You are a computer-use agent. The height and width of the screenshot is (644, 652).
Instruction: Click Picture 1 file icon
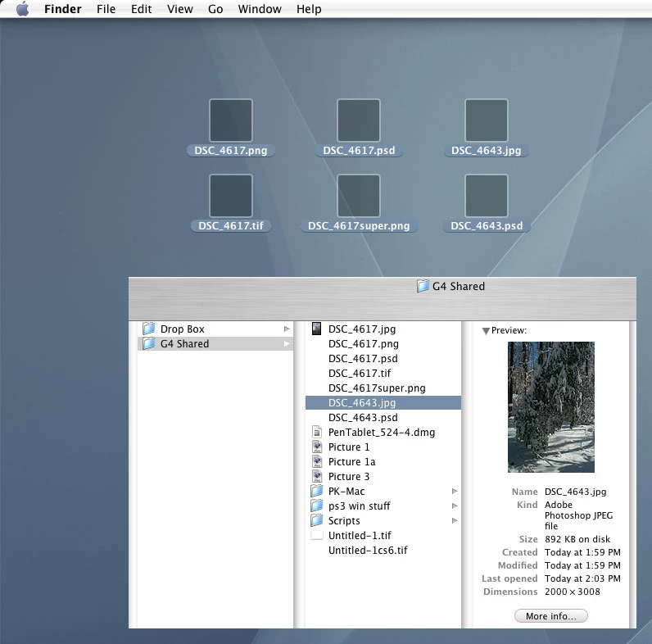317,447
